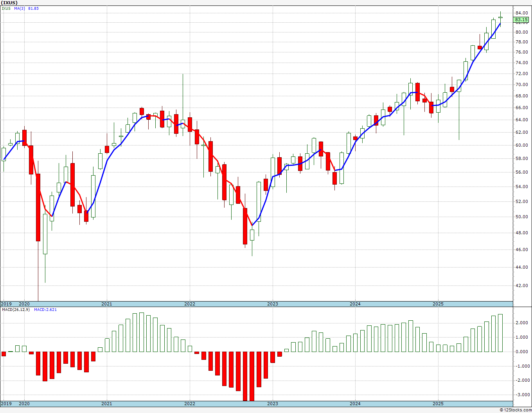532x413 pixels.
Task: Click the 50.00 price axis label
Action: point(522,217)
